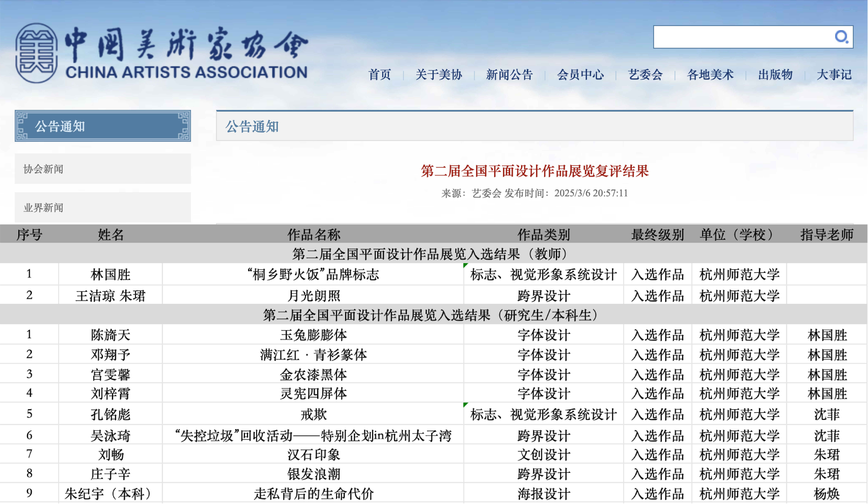This screenshot has height=504, width=868.
Task: Click the 最终级别 column header
Action: pyautogui.click(x=657, y=235)
